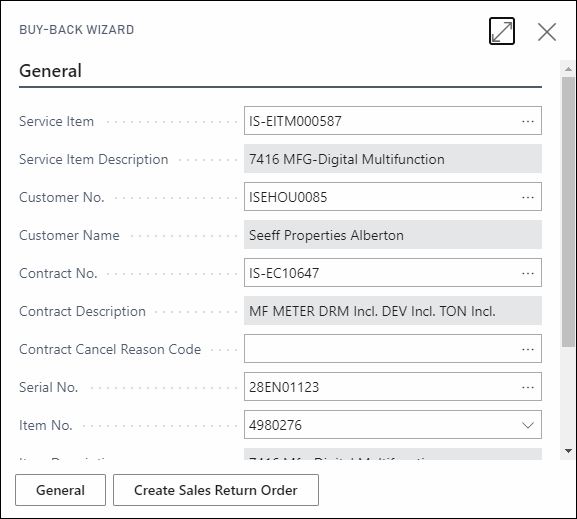The image size is (577, 519).
Task: Open the Customer No. lookup ellipsis
Action: (528, 197)
